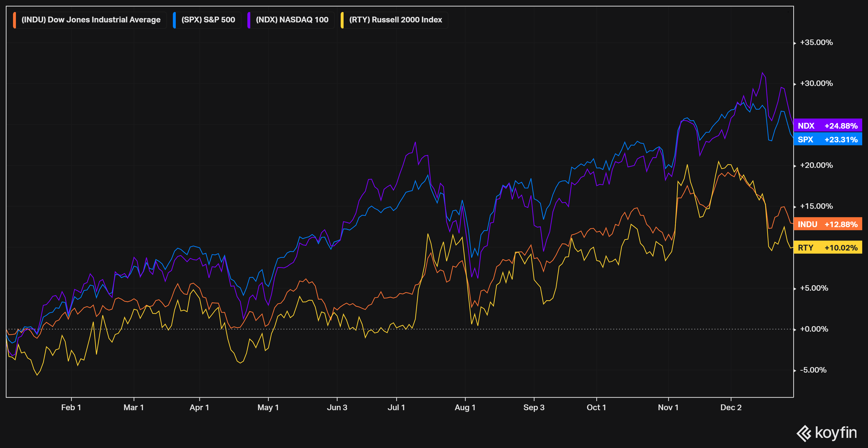
Task: Click the Koyfin logo icon
Action: [804, 433]
